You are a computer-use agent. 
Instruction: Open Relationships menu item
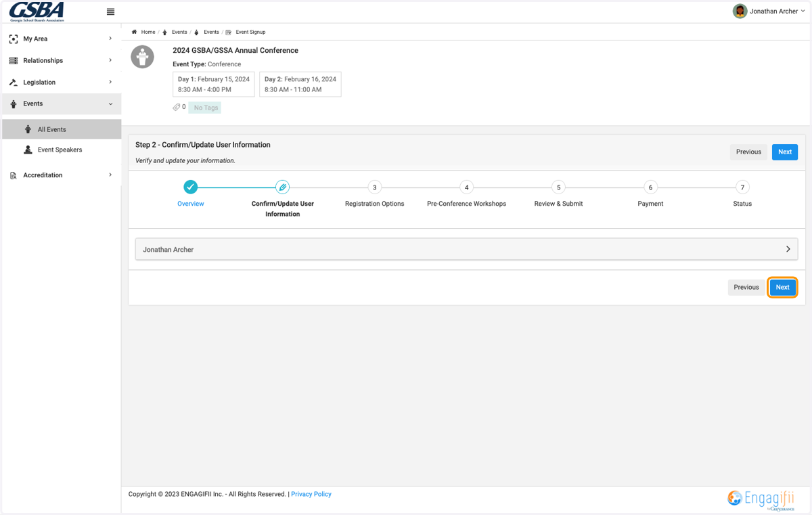61,61
